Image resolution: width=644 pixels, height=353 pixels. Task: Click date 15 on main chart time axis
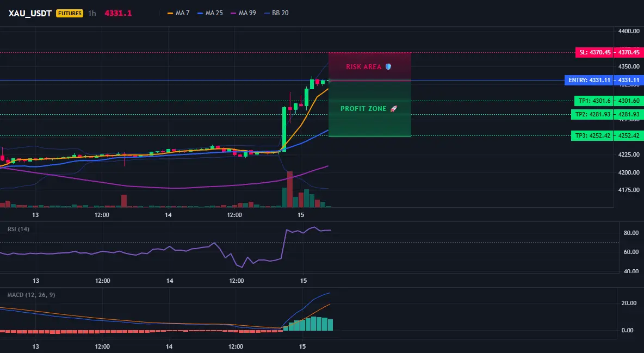pos(301,215)
